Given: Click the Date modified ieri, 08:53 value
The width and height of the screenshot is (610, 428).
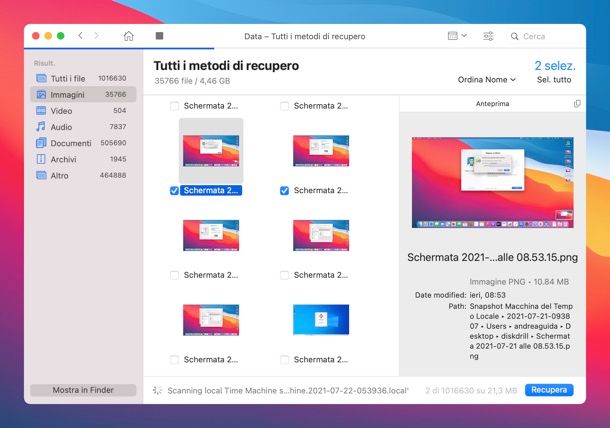Looking at the screenshot, I should pyautogui.click(x=487, y=295).
